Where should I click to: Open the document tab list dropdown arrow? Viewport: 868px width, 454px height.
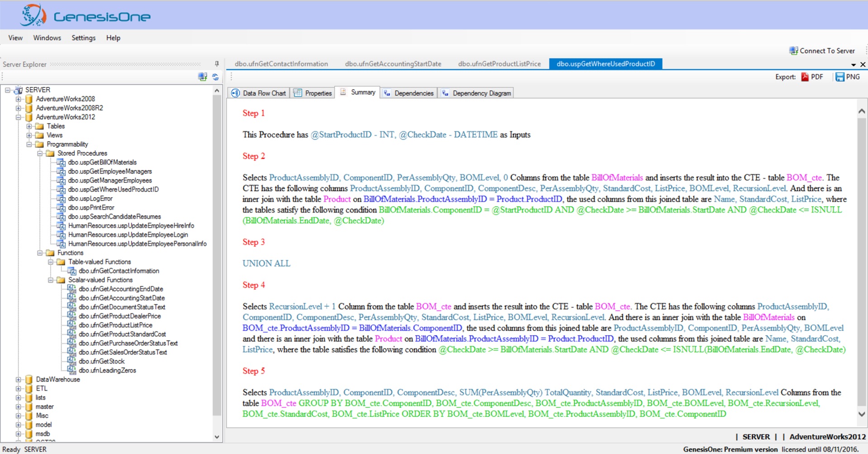coord(854,65)
